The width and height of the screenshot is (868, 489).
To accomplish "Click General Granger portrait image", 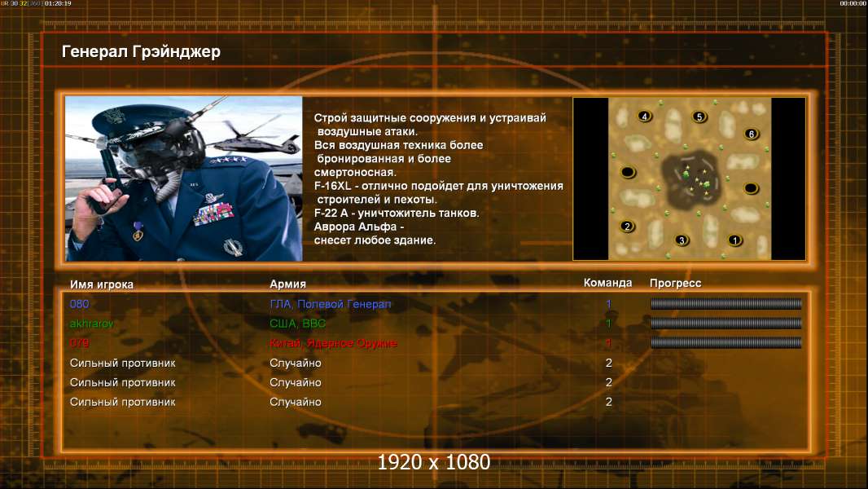I will click(184, 178).
